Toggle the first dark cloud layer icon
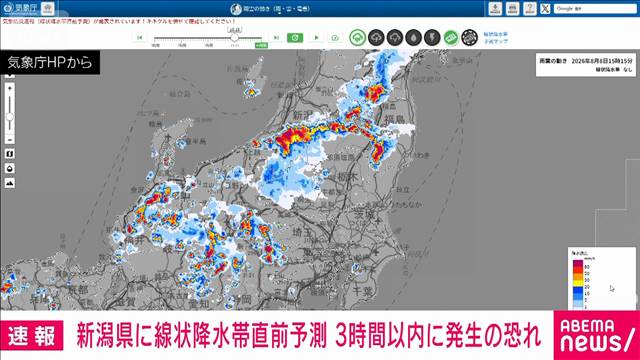 click(x=376, y=38)
